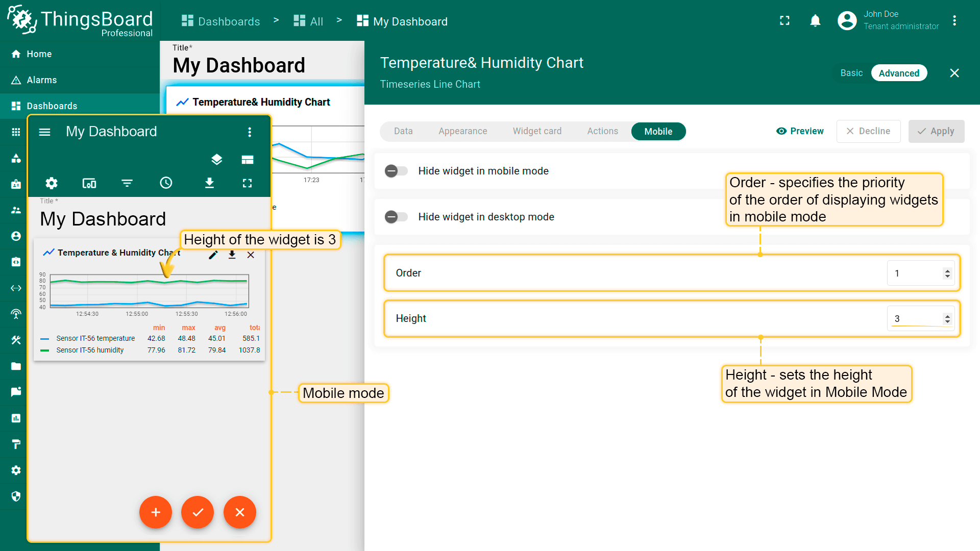This screenshot has width=980, height=551.
Task: Click the filters icon in mobile toolbar
Action: pos(127,183)
